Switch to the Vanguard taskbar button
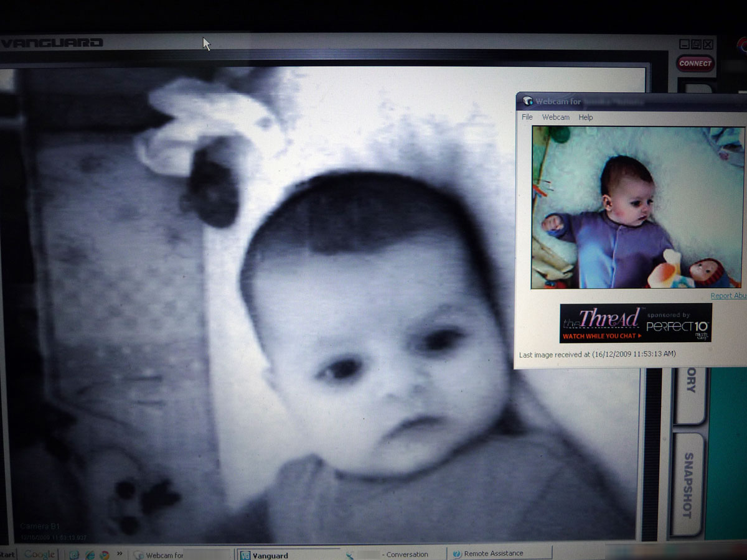747x560 pixels. click(288, 554)
